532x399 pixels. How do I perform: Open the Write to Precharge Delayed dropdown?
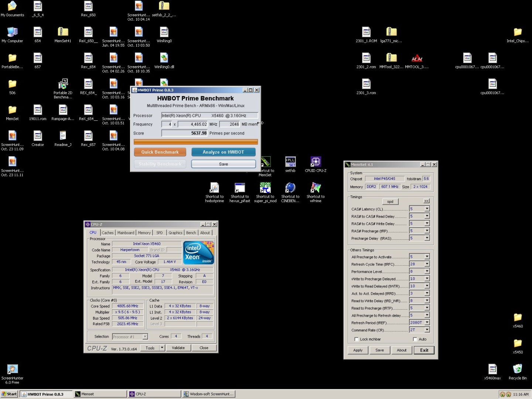pos(427,279)
